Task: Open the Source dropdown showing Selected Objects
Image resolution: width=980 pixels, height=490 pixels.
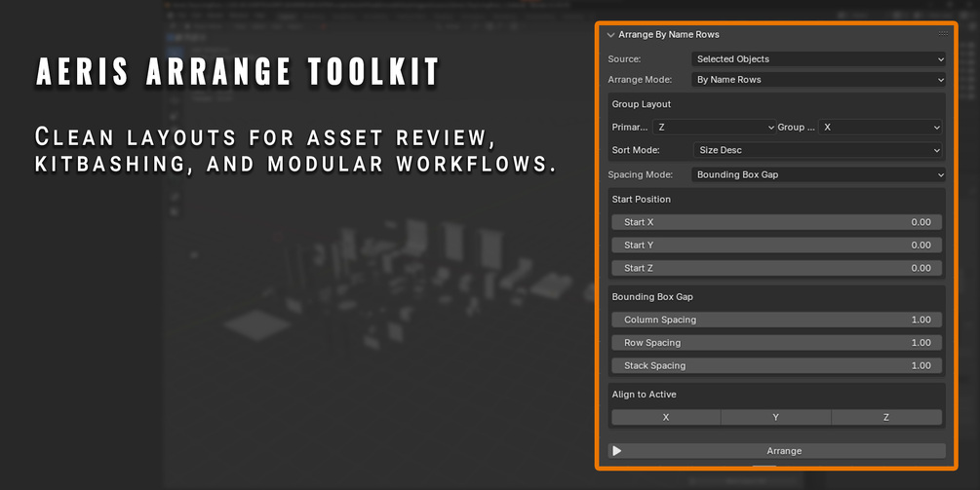Action: (818, 59)
